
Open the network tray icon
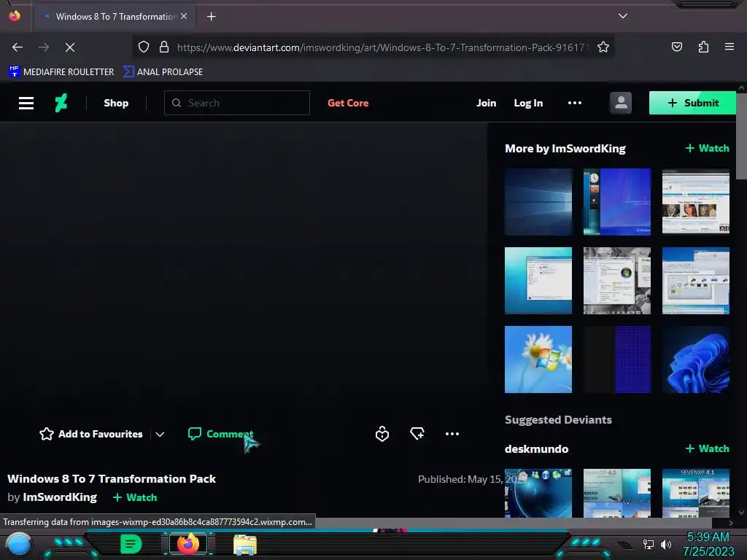(x=648, y=544)
